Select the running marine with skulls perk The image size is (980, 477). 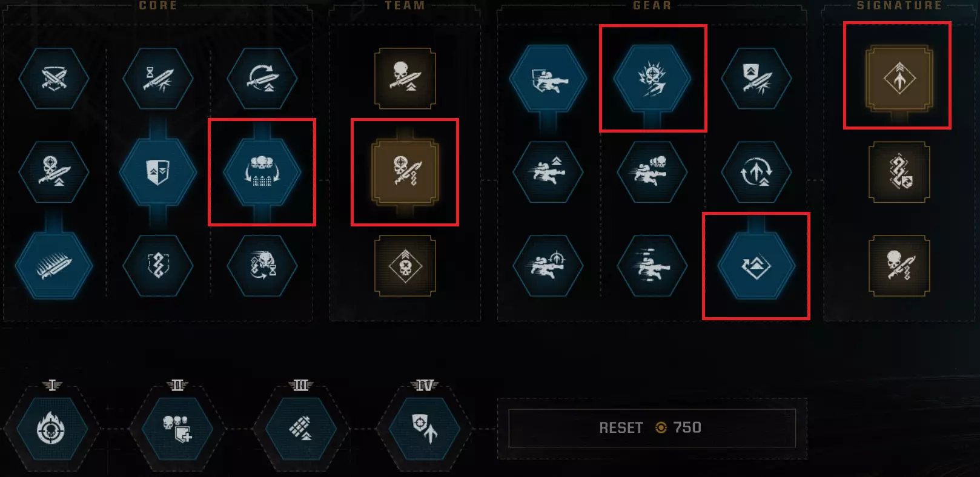point(652,173)
